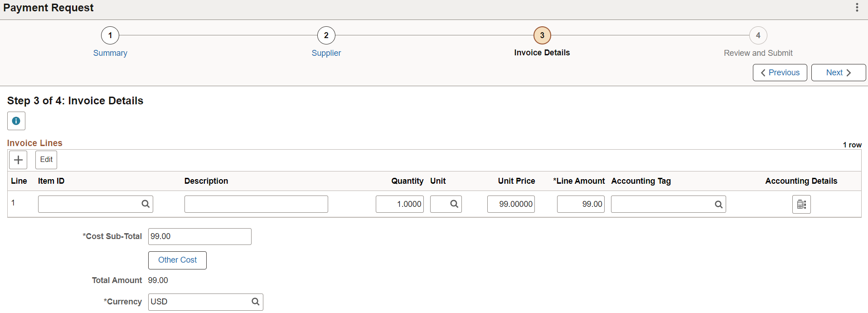This screenshot has width=868, height=313.
Task: Open Currency lookup search icon
Action: click(256, 302)
